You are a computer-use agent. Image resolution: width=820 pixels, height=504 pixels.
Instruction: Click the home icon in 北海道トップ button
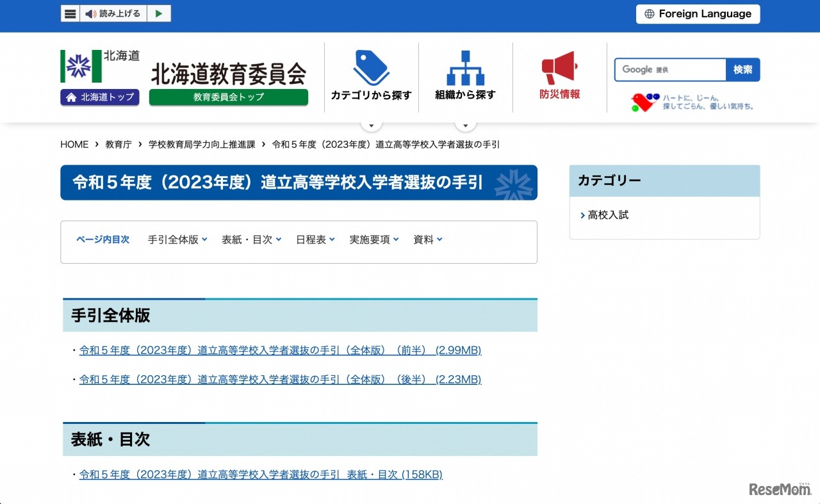click(x=71, y=97)
